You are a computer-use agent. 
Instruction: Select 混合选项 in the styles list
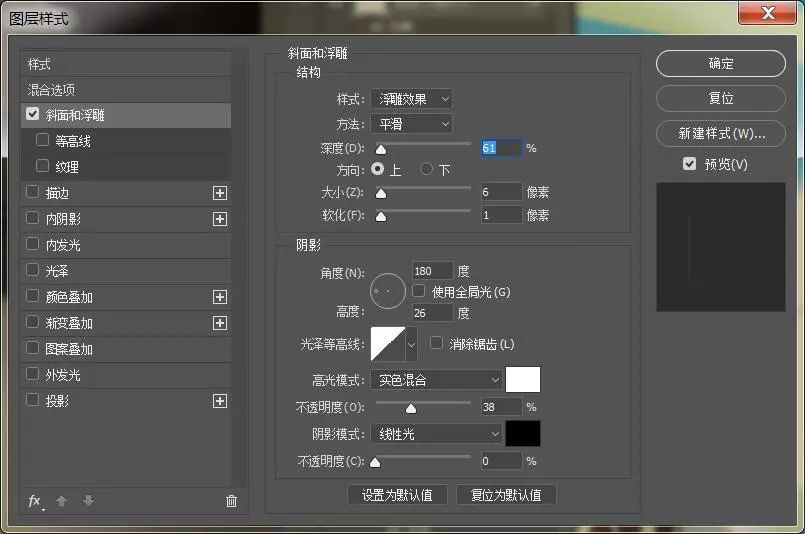pyautogui.click(x=52, y=90)
